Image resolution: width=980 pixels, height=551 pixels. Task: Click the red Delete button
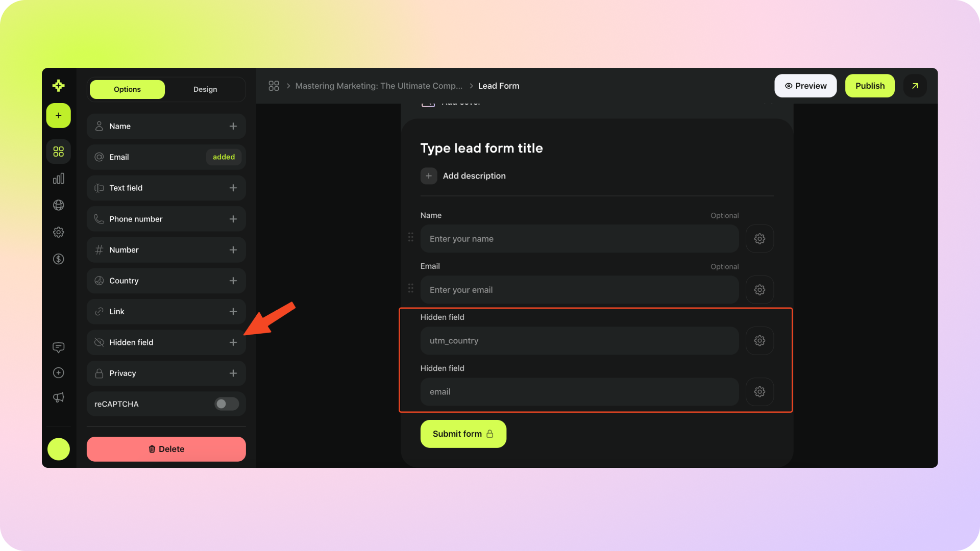coord(166,449)
